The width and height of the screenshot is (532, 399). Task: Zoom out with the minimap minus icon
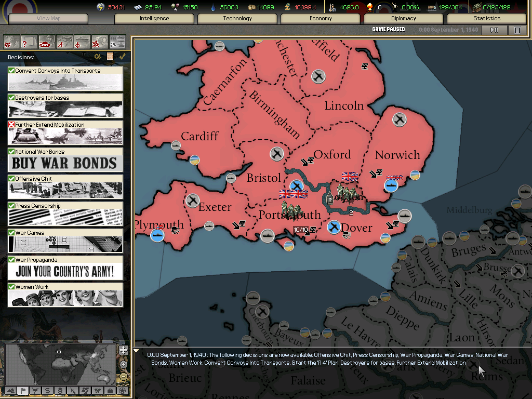(124, 377)
